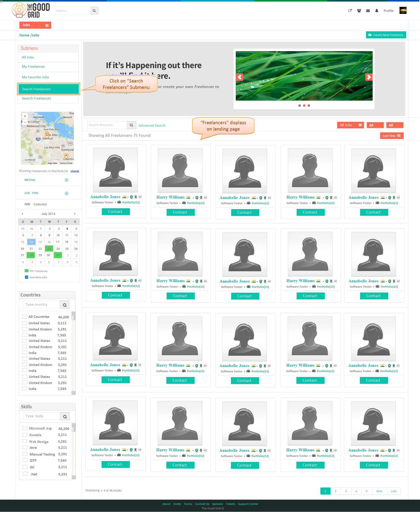Select July 14 in the calendar
This screenshot has width=420, height=512.
pyautogui.click(x=31, y=242)
